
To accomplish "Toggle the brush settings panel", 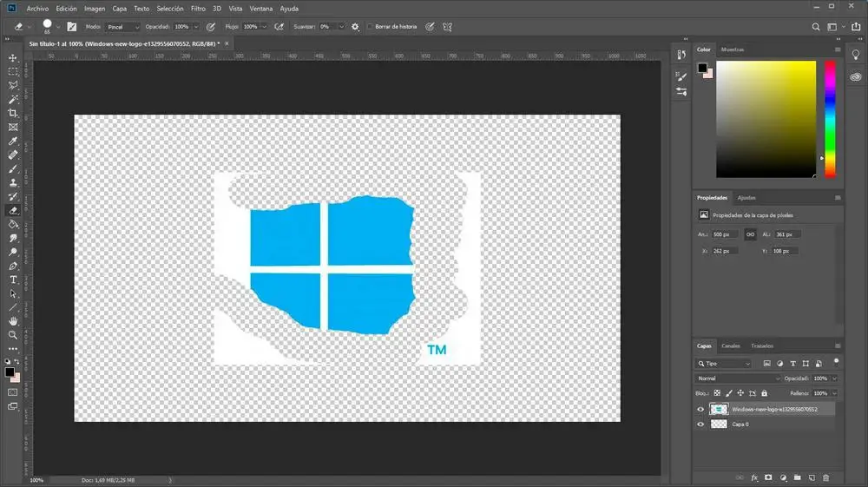I will click(x=72, y=27).
